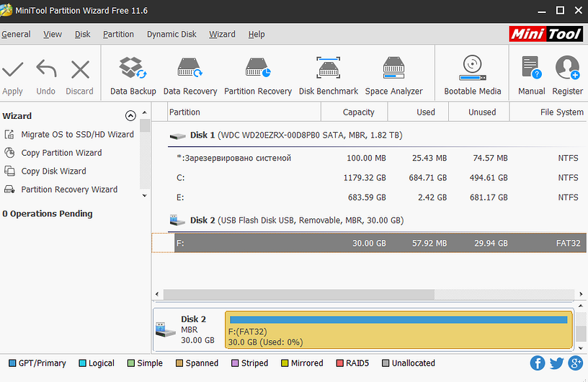Start Migrate OS to SSD/HD Wizard
Screen dimensions: 588x382
point(77,134)
